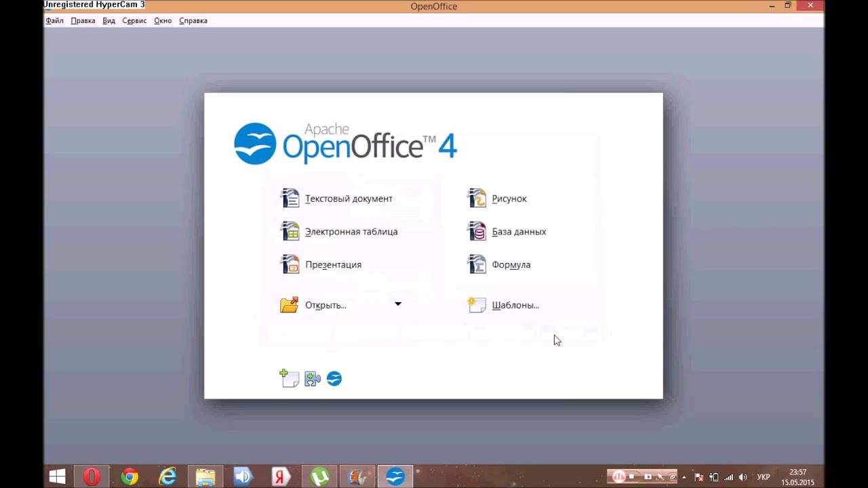The width and height of the screenshot is (868, 488).
Task: Open uTorrent from the taskbar
Action: tap(319, 477)
